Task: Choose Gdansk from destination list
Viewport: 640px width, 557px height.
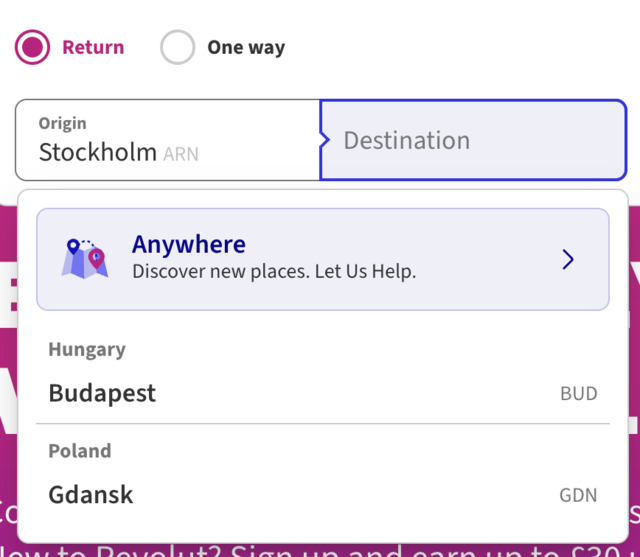Action: point(323,495)
